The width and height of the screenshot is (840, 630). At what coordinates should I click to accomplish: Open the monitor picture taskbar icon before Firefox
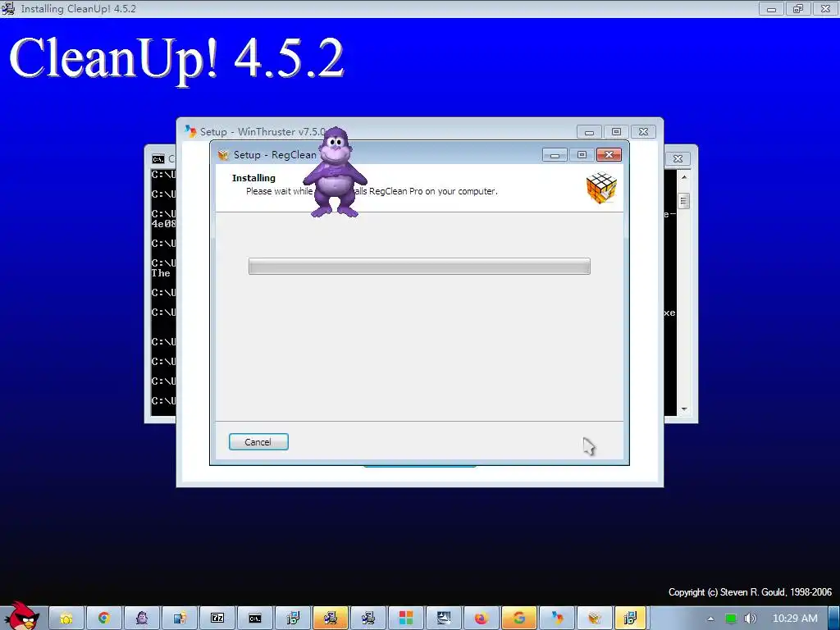click(444, 619)
